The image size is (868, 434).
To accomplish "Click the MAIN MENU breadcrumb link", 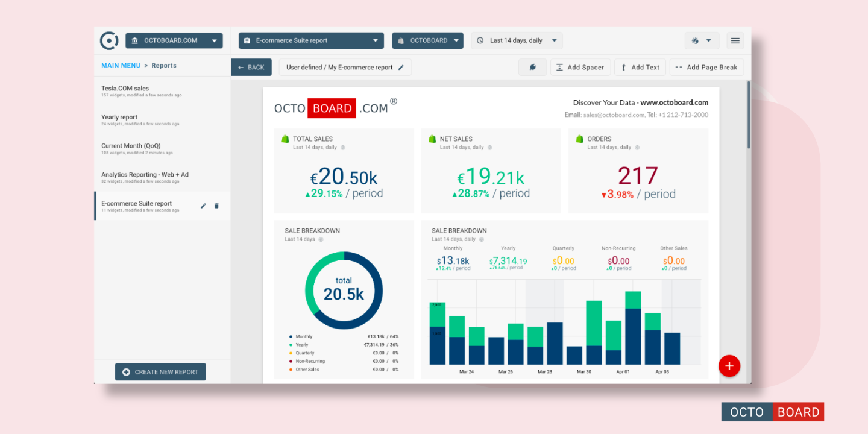I will point(121,66).
